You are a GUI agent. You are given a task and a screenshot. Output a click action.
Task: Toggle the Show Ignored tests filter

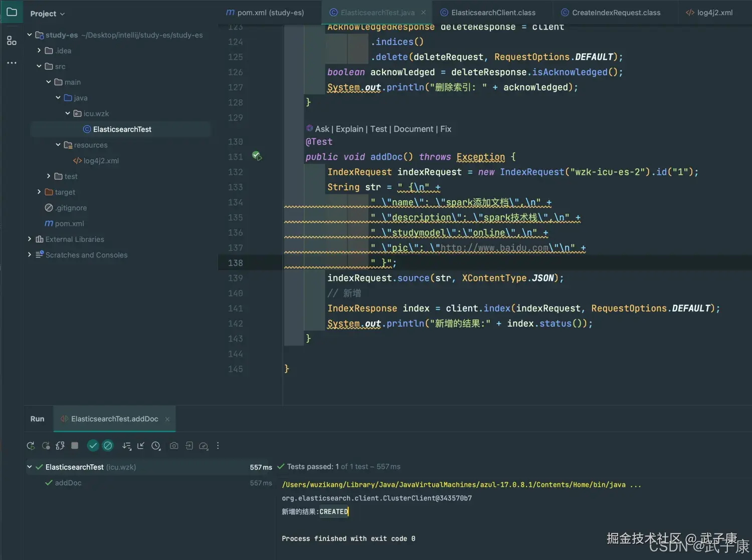(x=108, y=445)
